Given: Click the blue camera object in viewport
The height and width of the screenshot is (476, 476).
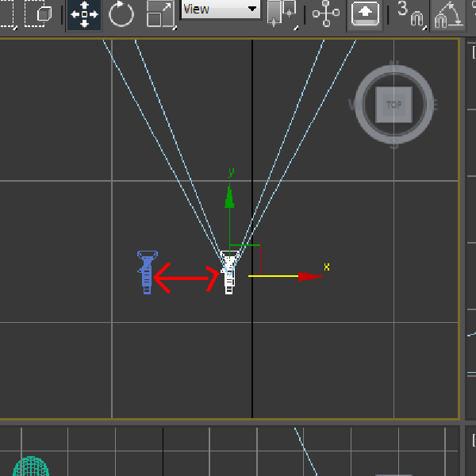Looking at the screenshot, I should pos(147,272).
